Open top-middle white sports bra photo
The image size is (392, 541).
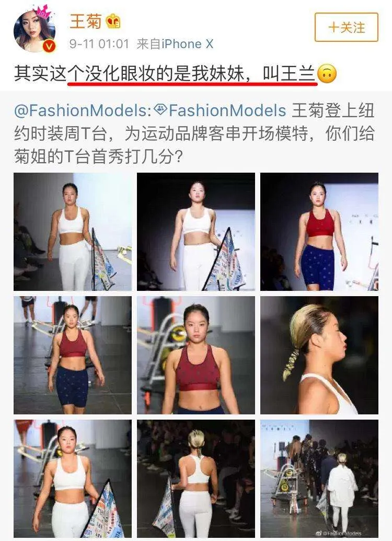click(x=196, y=231)
